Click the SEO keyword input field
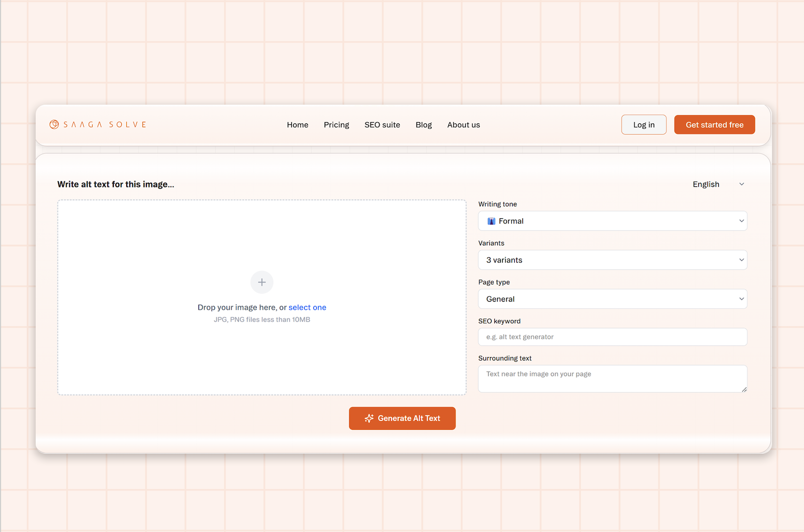Image resolution: width=804 pixels, height=532 pixels. click(x=612, y=337)
